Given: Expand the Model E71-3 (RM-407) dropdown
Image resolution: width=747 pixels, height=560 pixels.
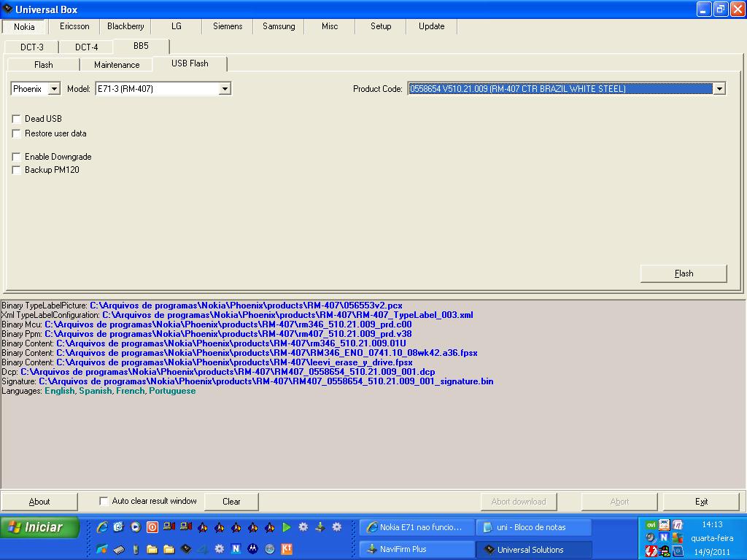Looking at the screenshot, I should [225, 88].
